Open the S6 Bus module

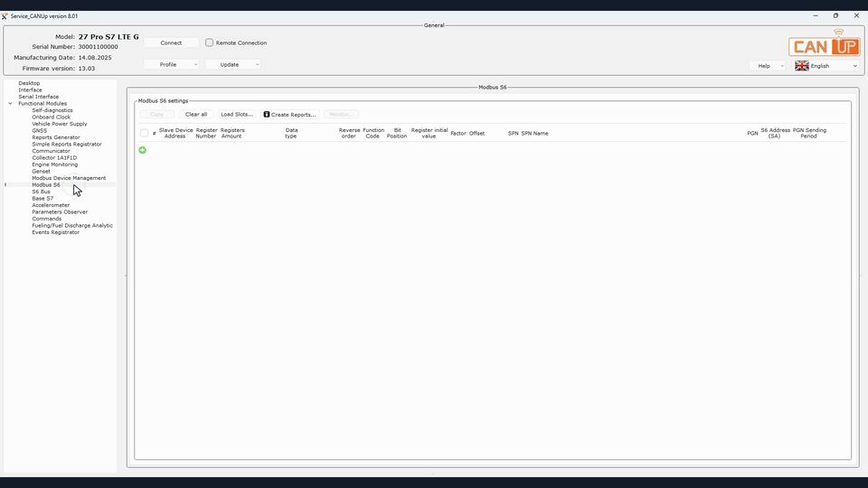41,192
